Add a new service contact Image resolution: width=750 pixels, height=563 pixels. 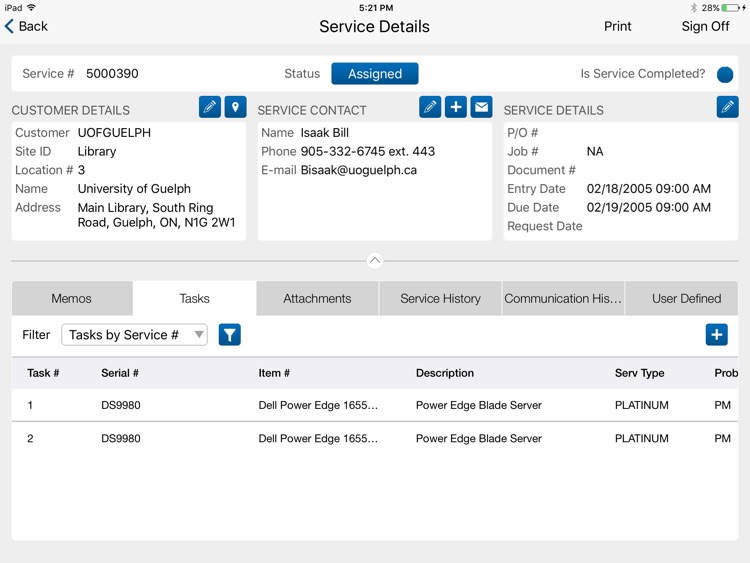(456, 107)
